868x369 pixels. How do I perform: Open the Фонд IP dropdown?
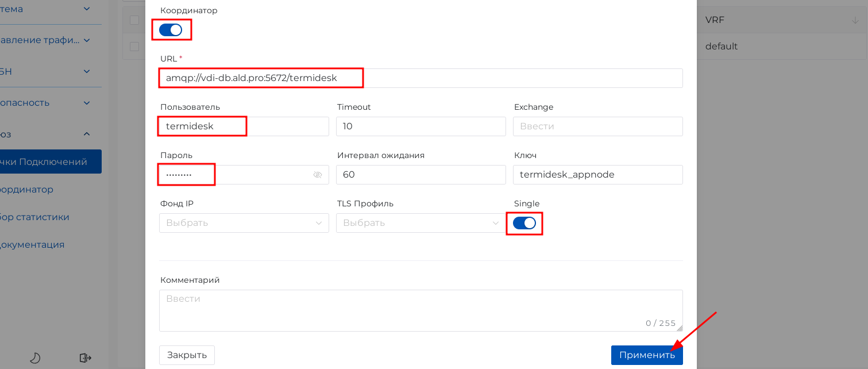244,223
